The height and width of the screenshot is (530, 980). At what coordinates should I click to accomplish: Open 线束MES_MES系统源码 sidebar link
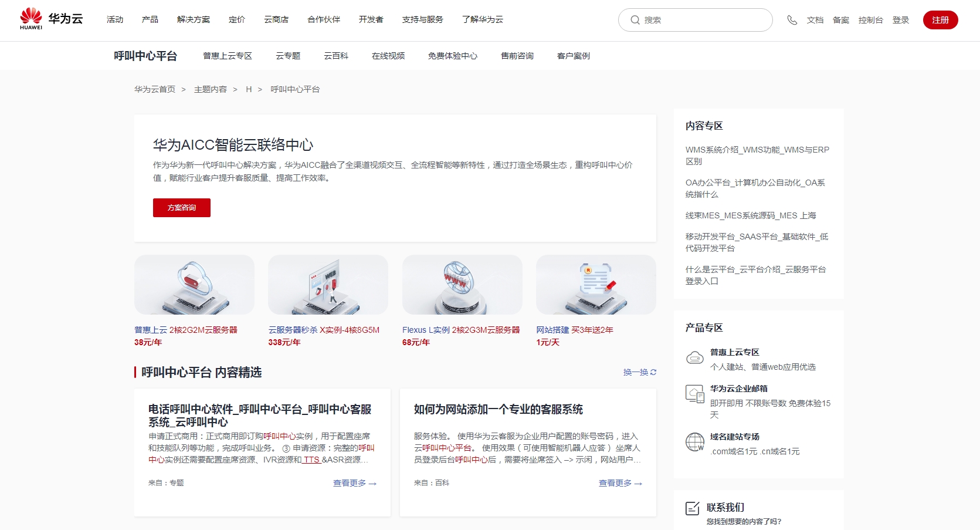click(x=751, y=215)
